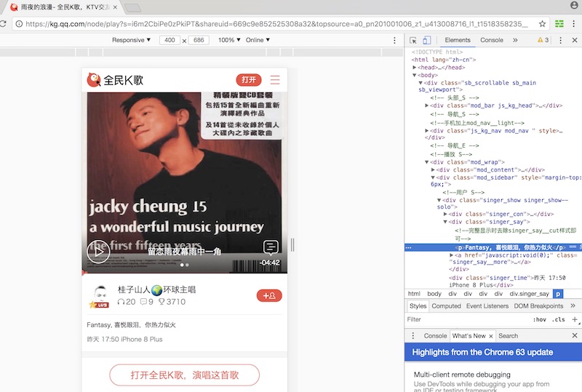Click the viewport width input showing 400

(x=170, y=40)
